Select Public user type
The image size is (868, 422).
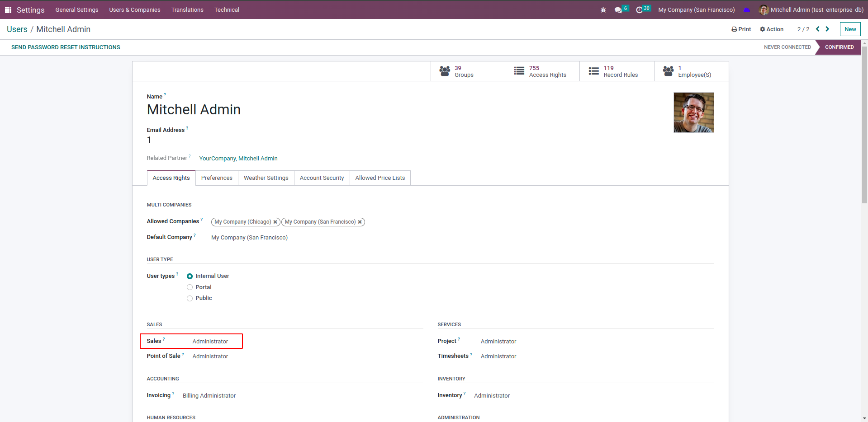(x=190, y=298)
